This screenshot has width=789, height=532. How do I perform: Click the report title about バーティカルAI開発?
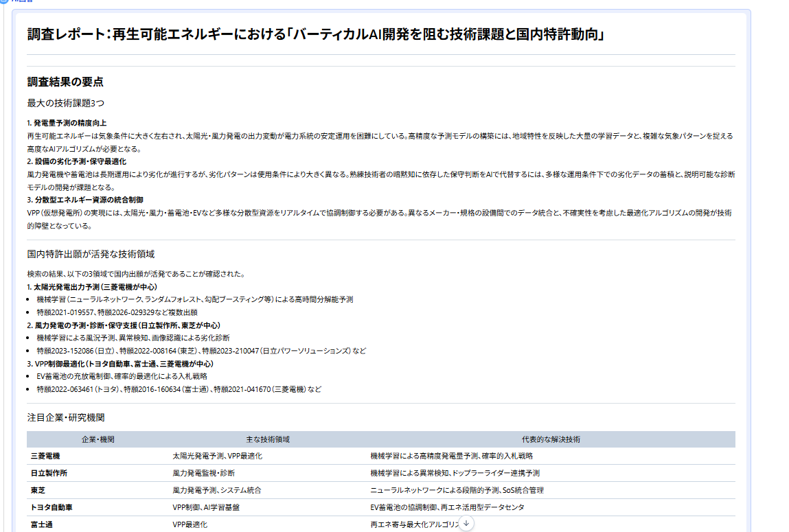tap(315, 34)
